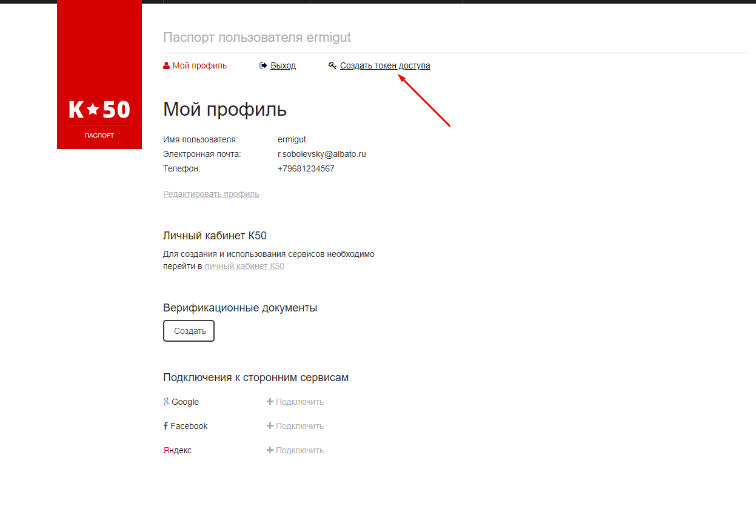Click the Яндекс letter icon
This screenshot has width=756, height=532.
166,450
